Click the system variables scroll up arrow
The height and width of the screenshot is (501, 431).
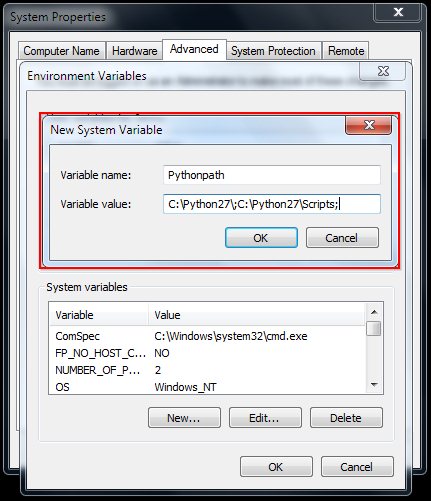tap(374, 312)
